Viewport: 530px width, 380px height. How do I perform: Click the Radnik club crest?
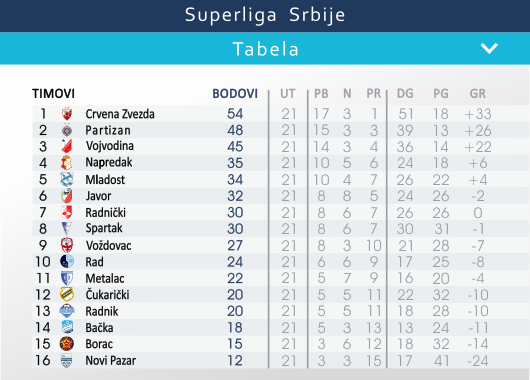click(x=67, y=311)
